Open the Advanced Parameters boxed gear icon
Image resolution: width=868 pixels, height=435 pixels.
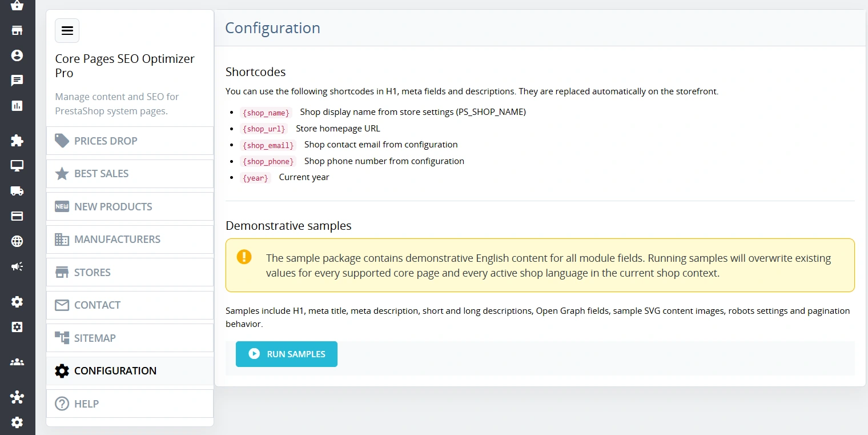17,327
